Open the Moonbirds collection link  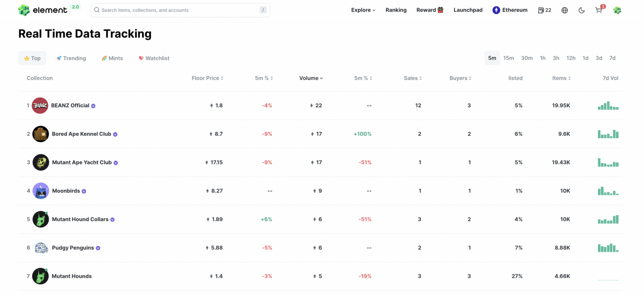(x=66, y=191)
